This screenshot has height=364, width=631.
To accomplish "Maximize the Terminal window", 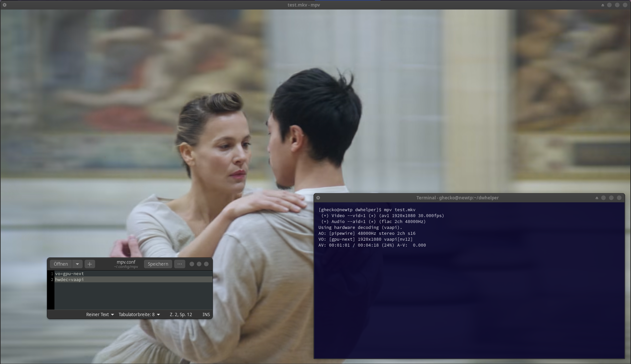I will (x=611, y=198).
